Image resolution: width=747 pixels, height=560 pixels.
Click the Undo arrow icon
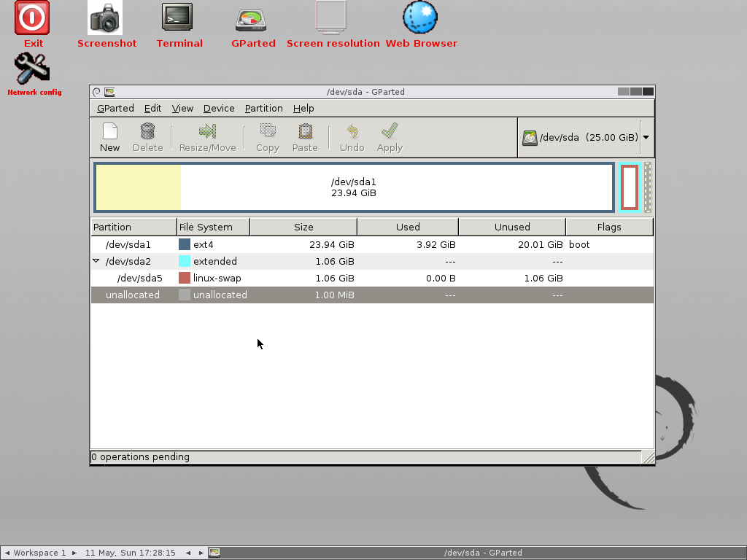[x=352, y=131]
